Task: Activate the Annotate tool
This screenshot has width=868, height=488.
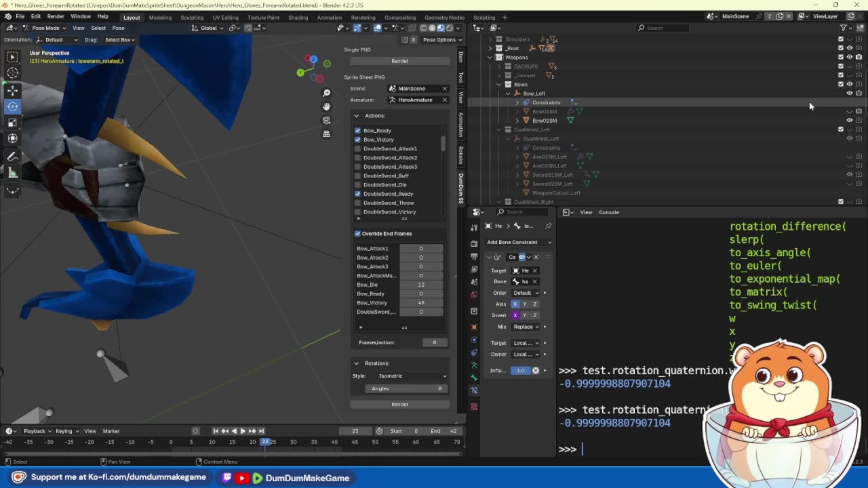Action: 12,157
